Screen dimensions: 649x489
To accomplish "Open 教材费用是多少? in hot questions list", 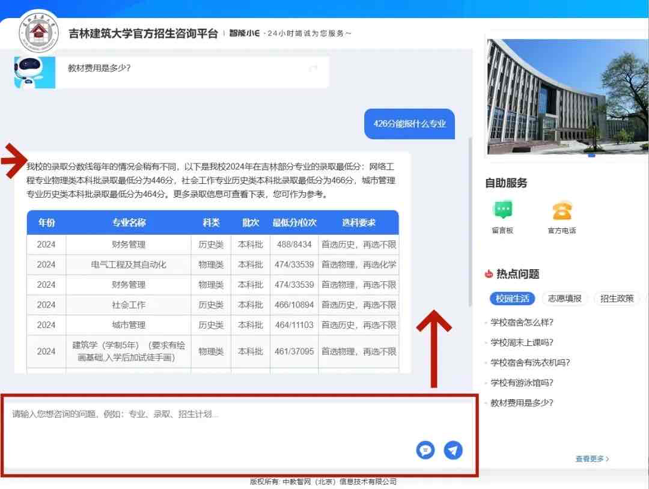I will 522,403.
